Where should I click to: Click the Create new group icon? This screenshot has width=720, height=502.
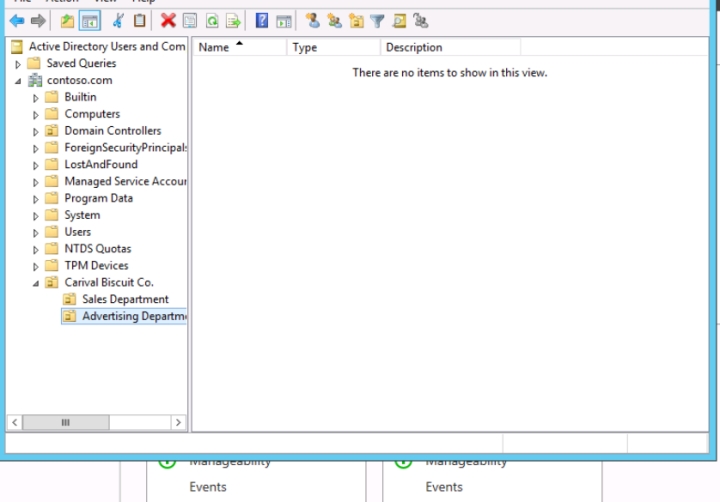point(334,21)
